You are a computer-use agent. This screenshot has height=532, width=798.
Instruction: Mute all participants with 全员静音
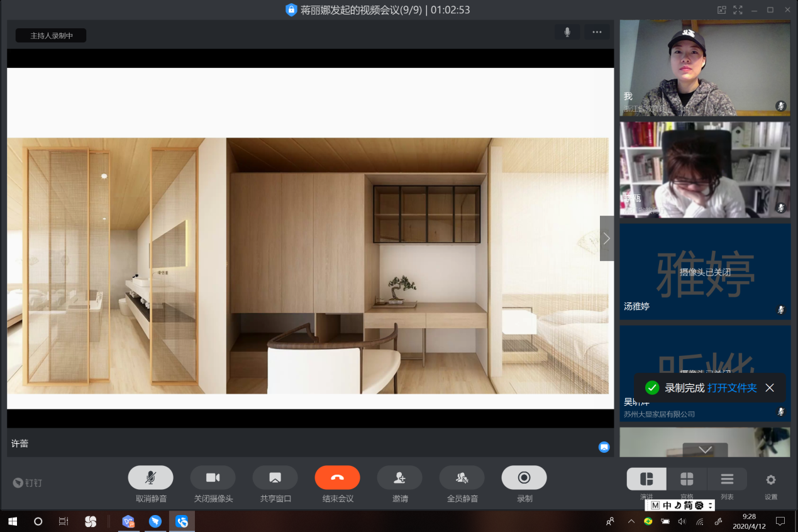click(x=462, y=478)
